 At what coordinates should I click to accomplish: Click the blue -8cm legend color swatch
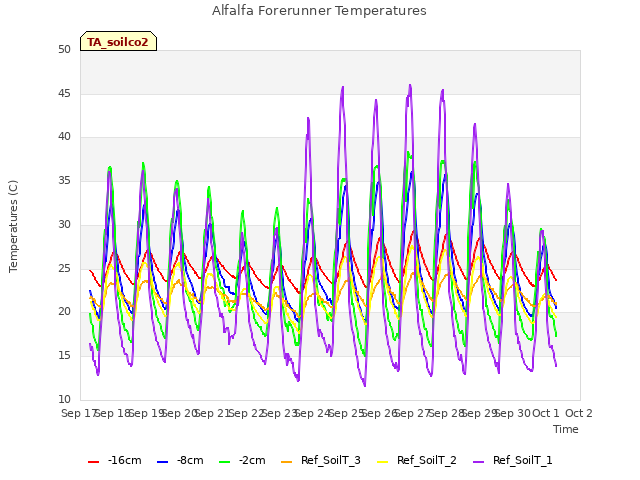pos(162,462)
